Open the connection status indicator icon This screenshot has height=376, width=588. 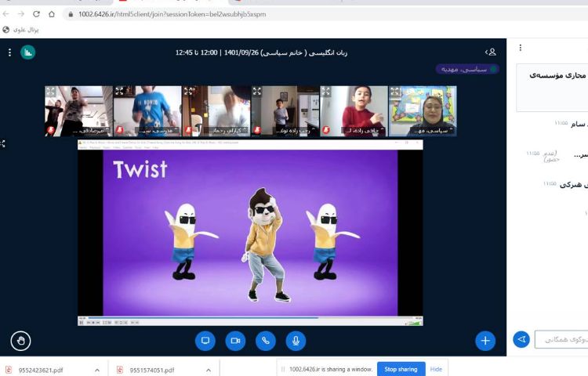[x=28, y=52]
